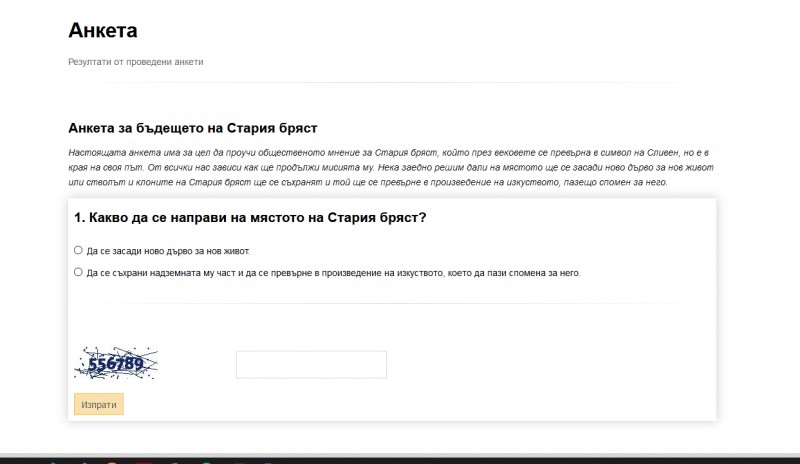Click the captcha image showing 556789
The height and width of the screenshot is (464, 800).
(116, 364)
